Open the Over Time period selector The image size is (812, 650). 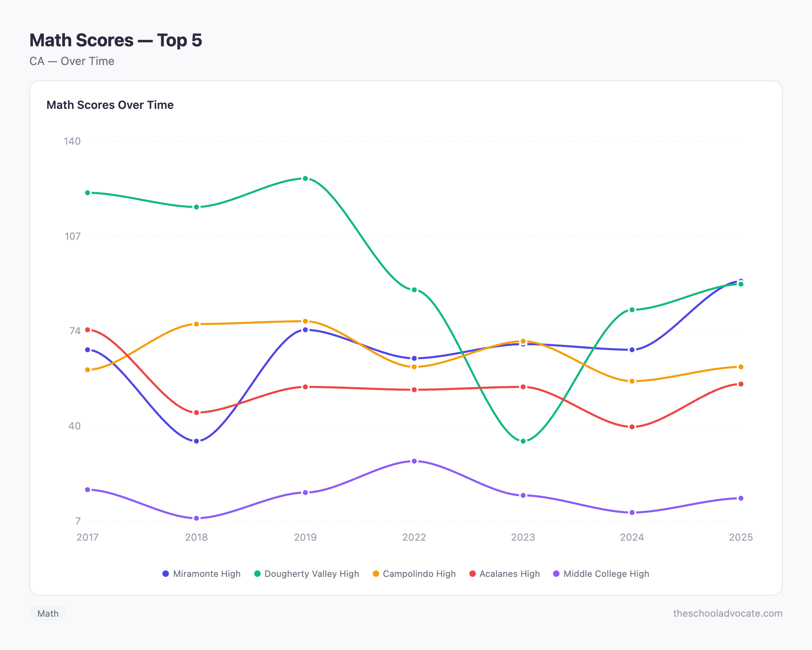71,61
